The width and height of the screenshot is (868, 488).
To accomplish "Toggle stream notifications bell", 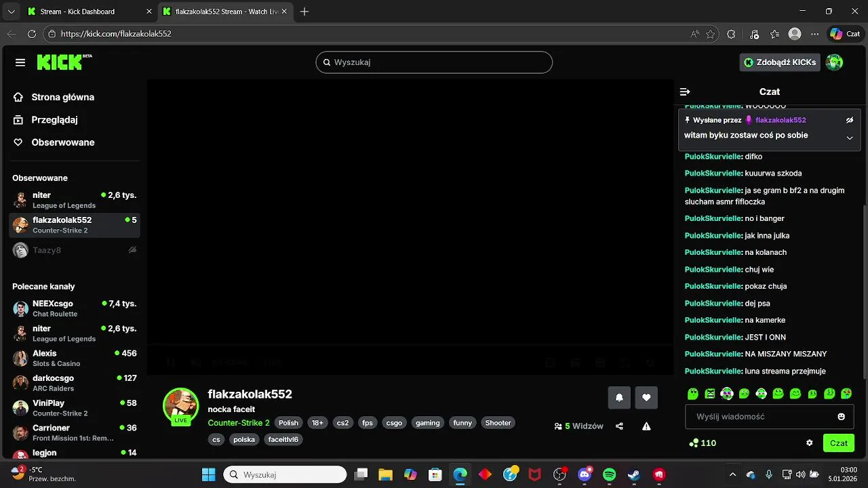I will (619, 398).
